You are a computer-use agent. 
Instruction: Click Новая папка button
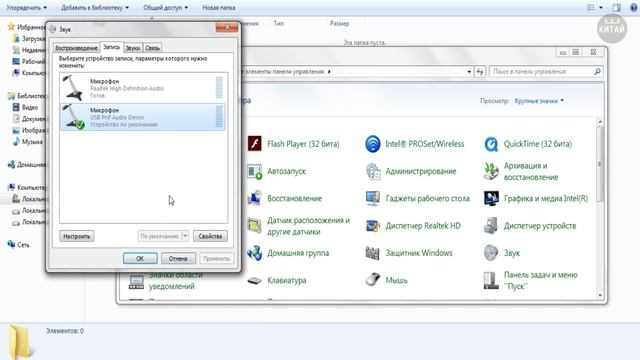point(219,7)
